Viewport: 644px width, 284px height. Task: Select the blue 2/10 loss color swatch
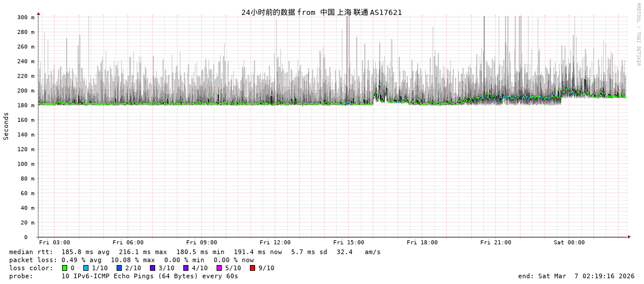[x=119, y=268]
